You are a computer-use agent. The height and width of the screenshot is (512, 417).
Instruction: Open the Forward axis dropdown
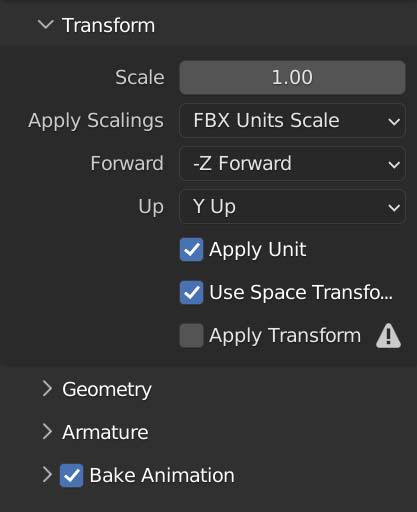coord(292,164)
